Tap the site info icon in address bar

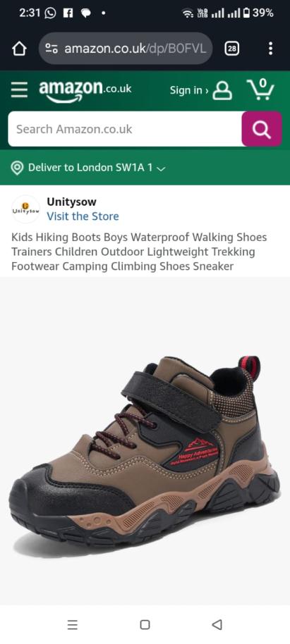(51, 49)
